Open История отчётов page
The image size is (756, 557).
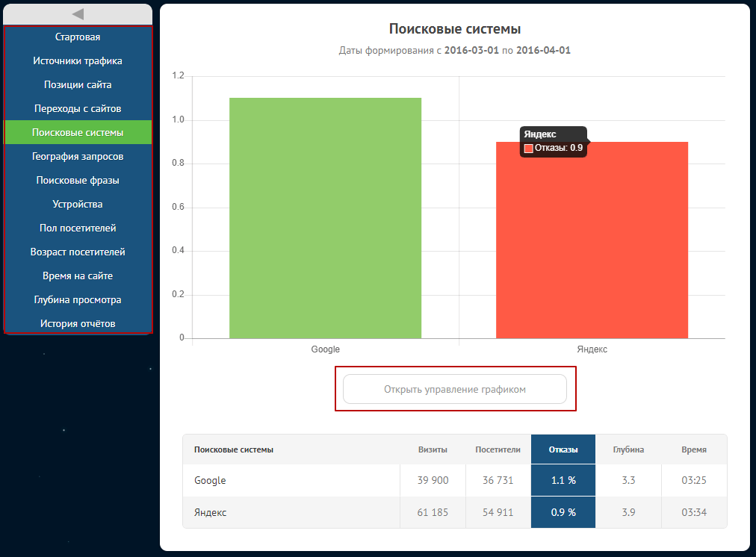tap(78, 323)
